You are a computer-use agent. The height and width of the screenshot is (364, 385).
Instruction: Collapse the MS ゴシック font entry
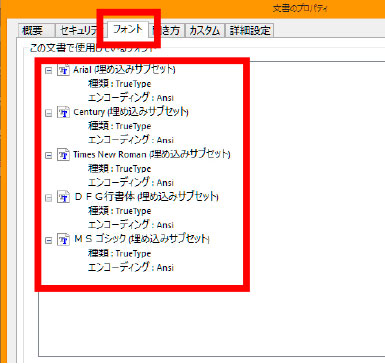(x=49, y=240)
